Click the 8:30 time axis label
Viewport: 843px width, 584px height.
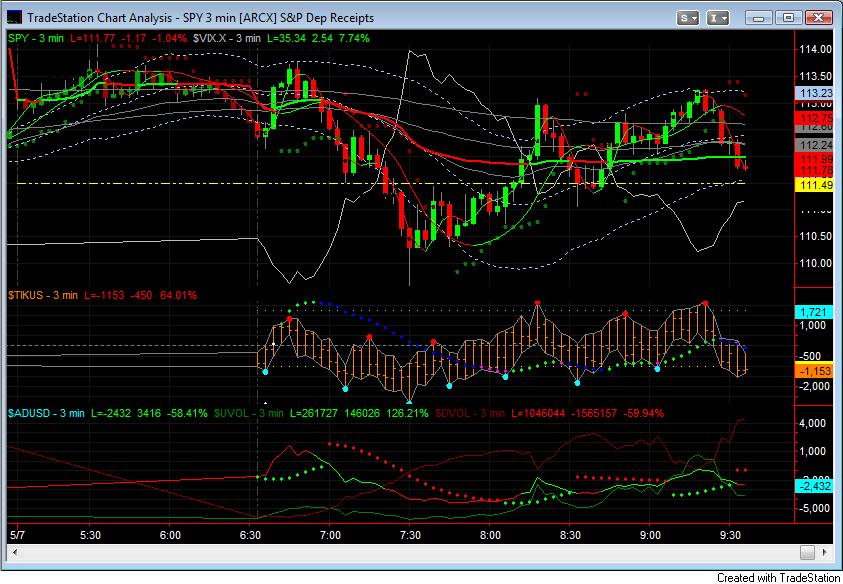click(570, 536)
